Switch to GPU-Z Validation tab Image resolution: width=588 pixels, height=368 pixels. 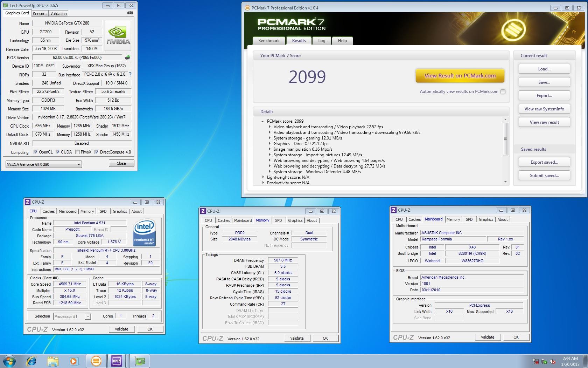(x=58, y=14)
